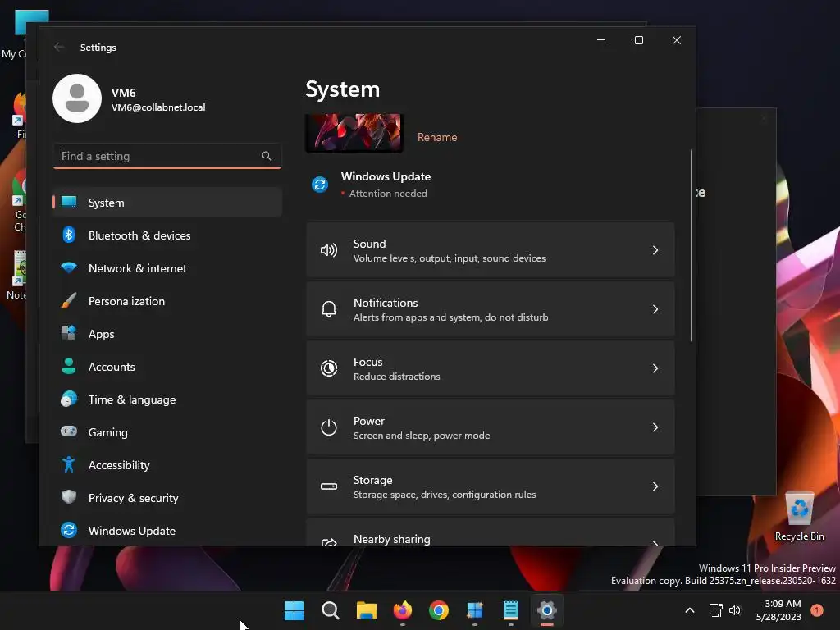Screen dimensions: 840x630
Task: Open the Time & language category
Action: 167,399
